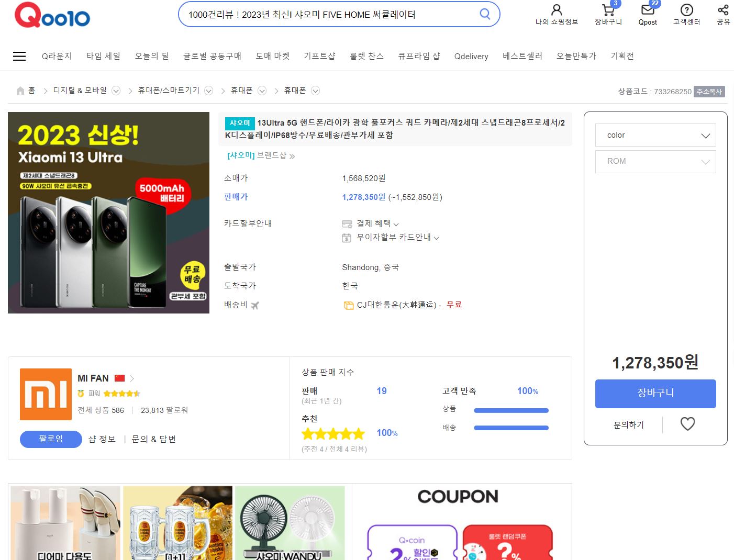Open the hamburger category menu
The height and width of the screenshot is (560, 734).
(x=19, y=56)
